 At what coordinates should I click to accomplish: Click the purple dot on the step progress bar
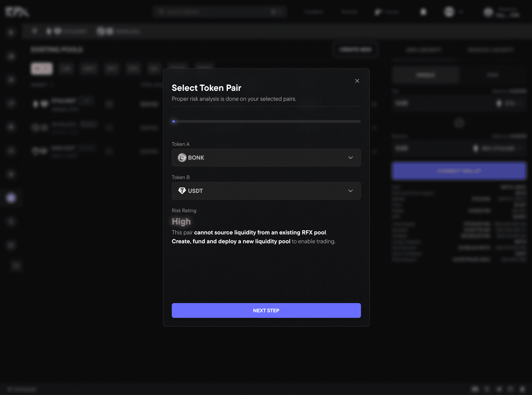[x=173, y=121]
